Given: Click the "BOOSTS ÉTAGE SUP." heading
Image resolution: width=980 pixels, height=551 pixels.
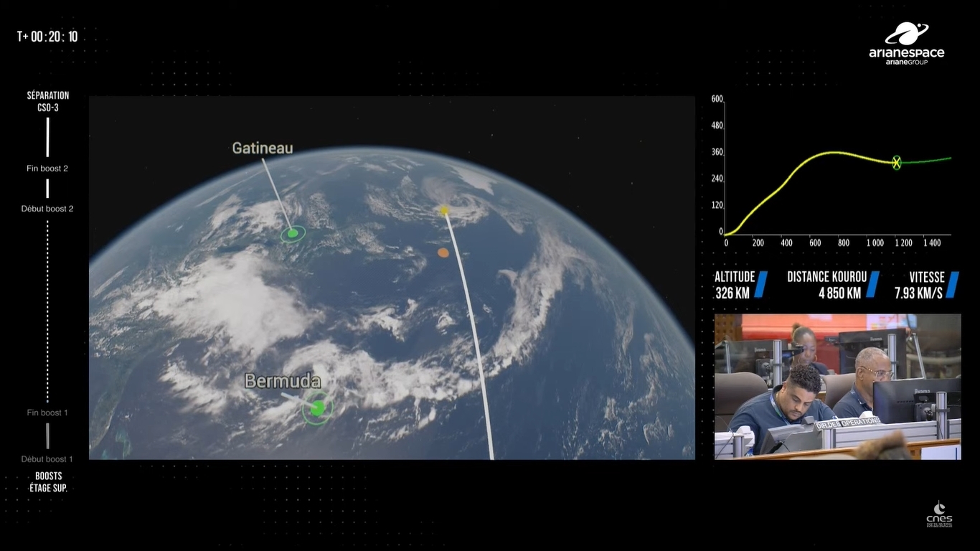Looking at the screenshot, I should 49,481.
